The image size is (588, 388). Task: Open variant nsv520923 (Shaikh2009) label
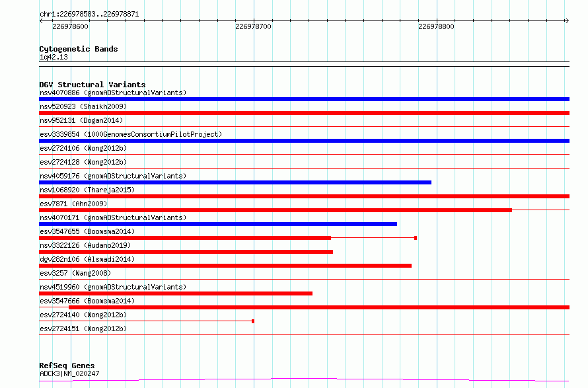[x=83, y=106]
